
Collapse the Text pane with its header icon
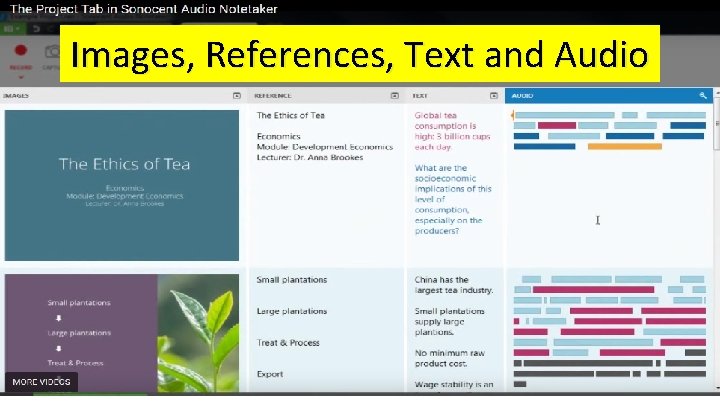[494, 96]
